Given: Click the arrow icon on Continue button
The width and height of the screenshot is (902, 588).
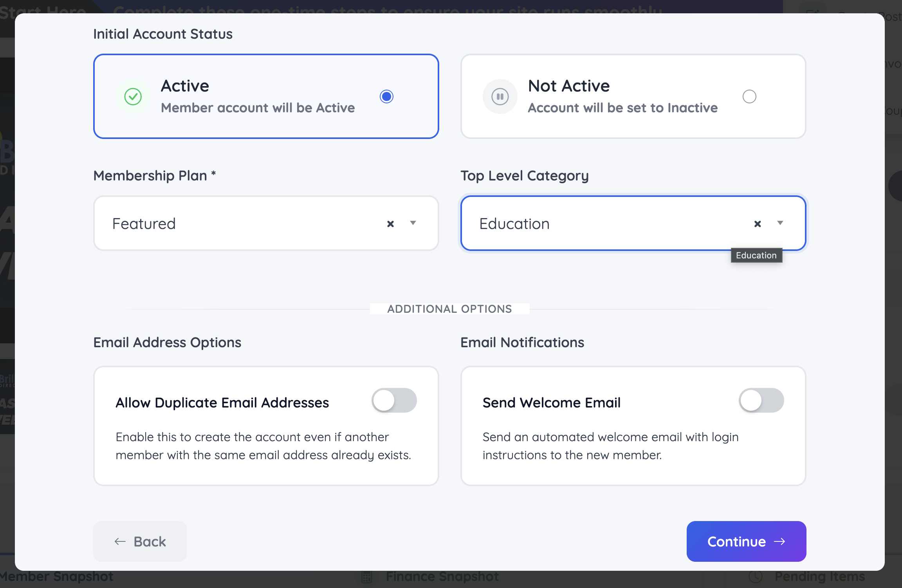Looking at the screenshot, I should coord(780,541).
